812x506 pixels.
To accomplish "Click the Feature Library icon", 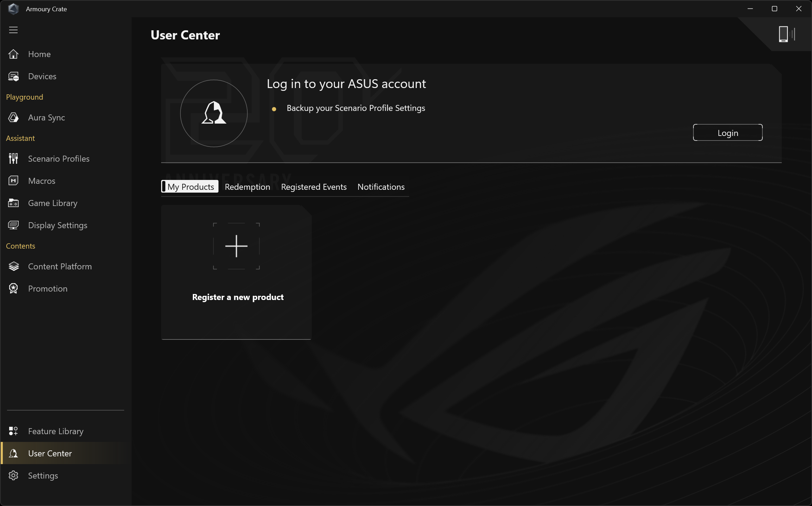I will point(13,431).
